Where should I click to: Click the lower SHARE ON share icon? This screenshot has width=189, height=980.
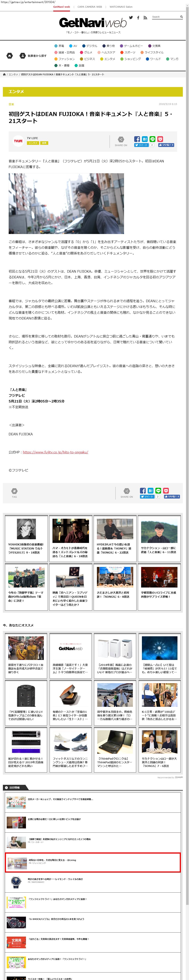127,491
